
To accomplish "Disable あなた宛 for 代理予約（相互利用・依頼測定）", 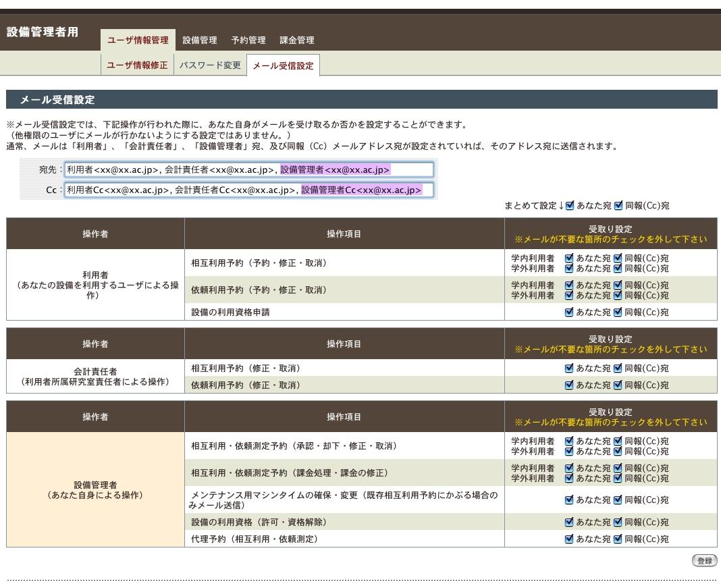I will point(570,539).
